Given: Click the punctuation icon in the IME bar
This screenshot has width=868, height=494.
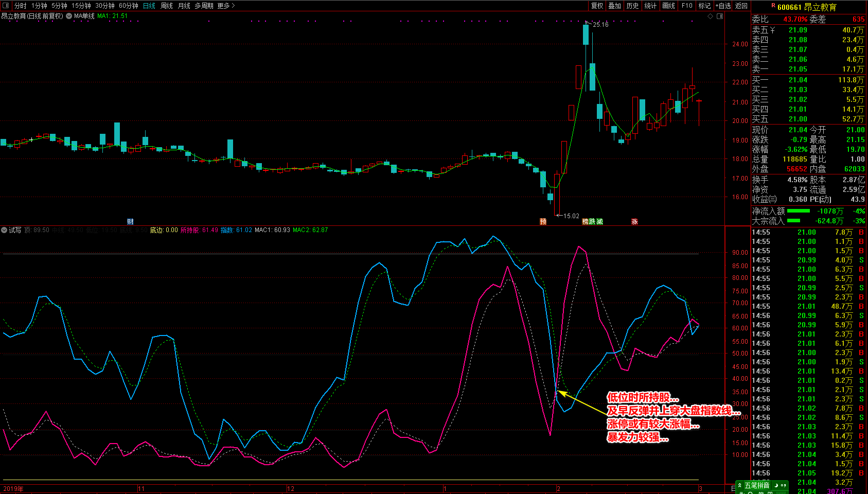Looking at the screenshot, I should tap(784, 485).
